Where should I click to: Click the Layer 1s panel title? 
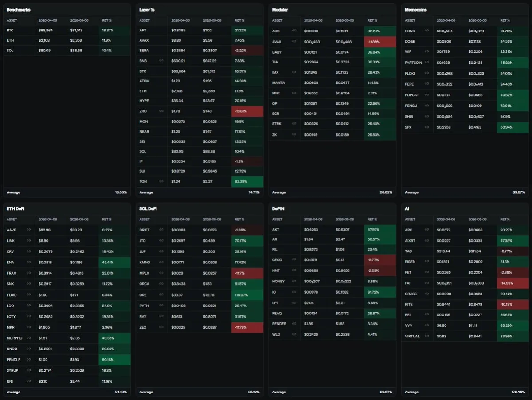tap(147, 10)
